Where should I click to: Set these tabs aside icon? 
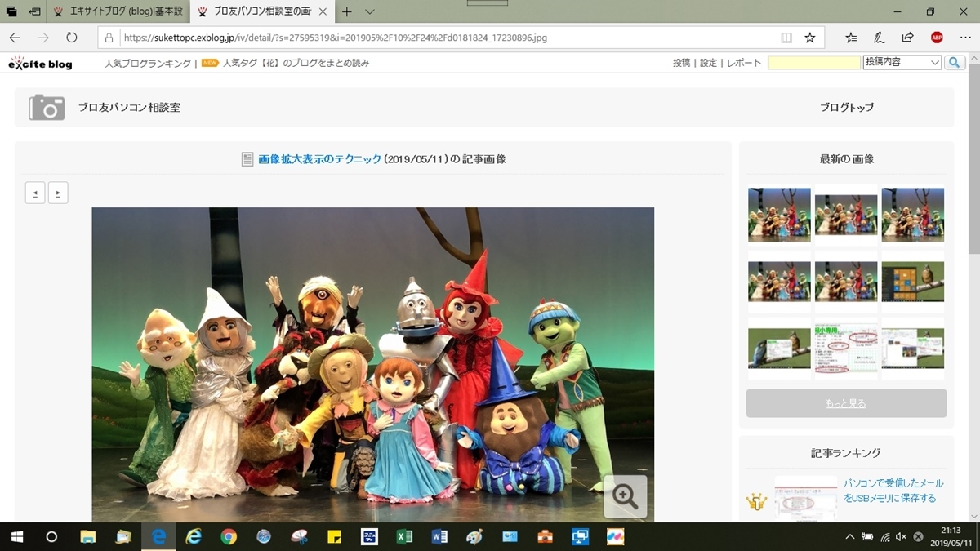pos(34,12)
